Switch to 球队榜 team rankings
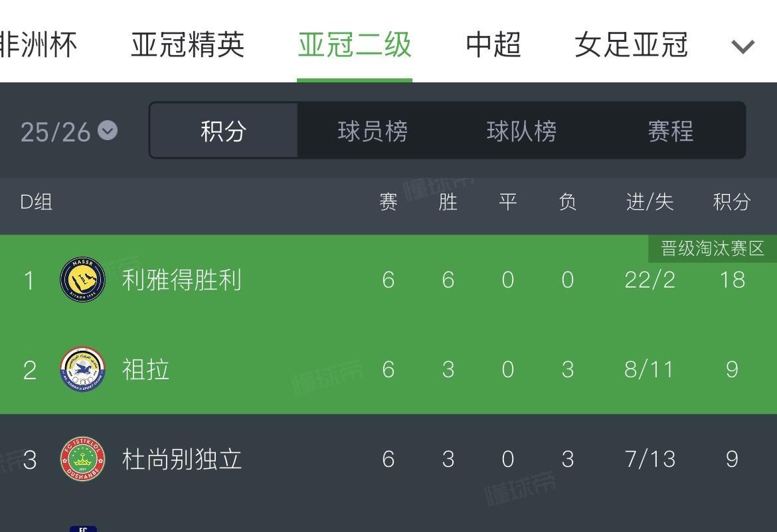The height and width of the screenshot is (532, 777). pos(521,131)
